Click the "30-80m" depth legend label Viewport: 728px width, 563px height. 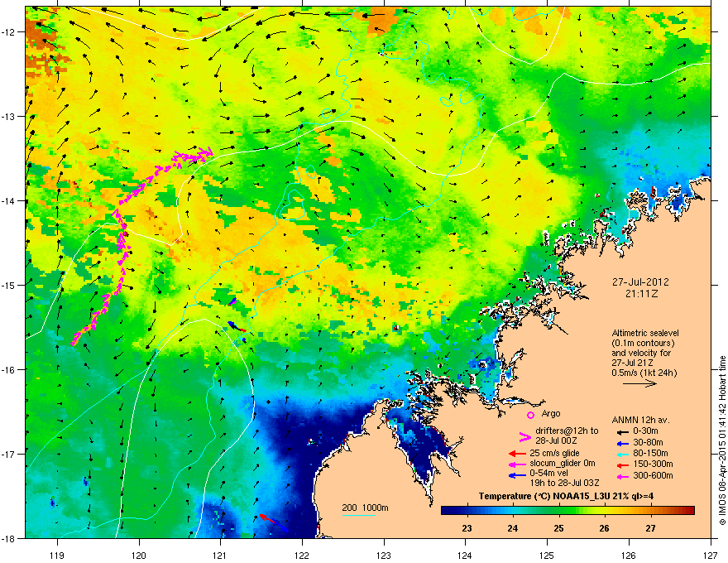648,442
